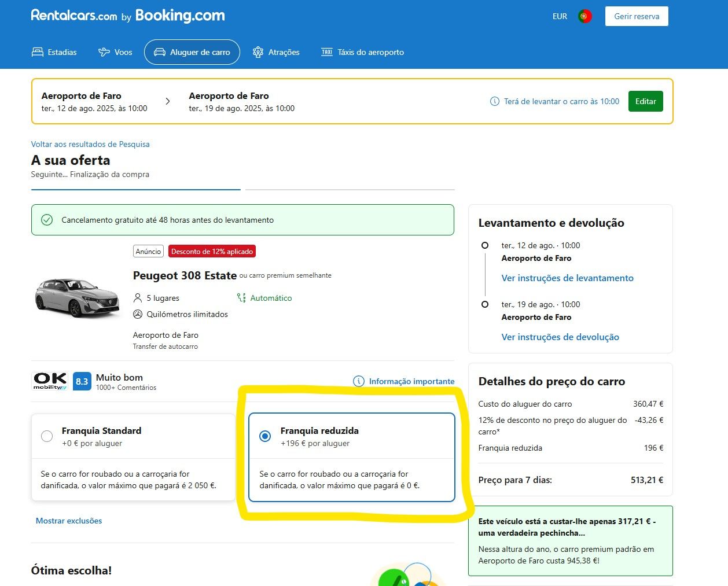Expand the Mostrar exclusões link
The height and width of the screenshot is (586, 728).
tap(69, 521)
